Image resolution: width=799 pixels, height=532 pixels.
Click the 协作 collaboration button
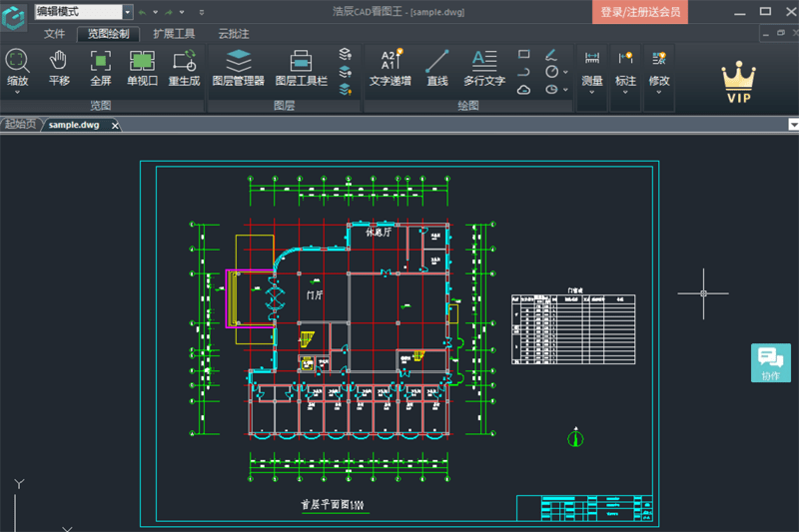(770, 363)
